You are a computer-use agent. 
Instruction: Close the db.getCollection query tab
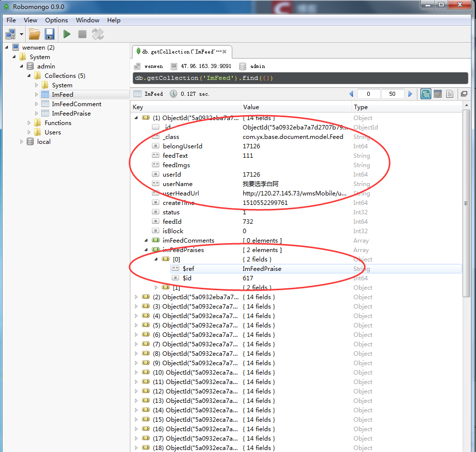point(224,52)
